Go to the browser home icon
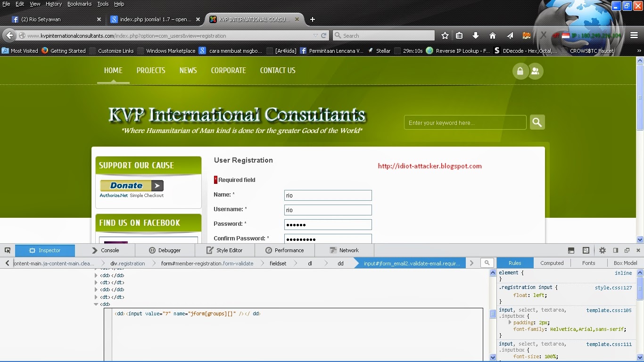 point(493,35)
